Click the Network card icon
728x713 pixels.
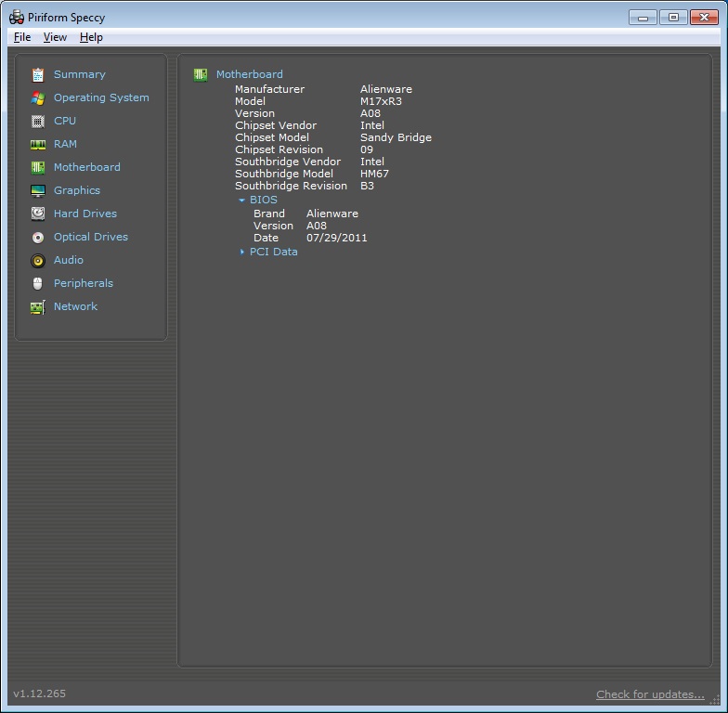pos(37,307)
